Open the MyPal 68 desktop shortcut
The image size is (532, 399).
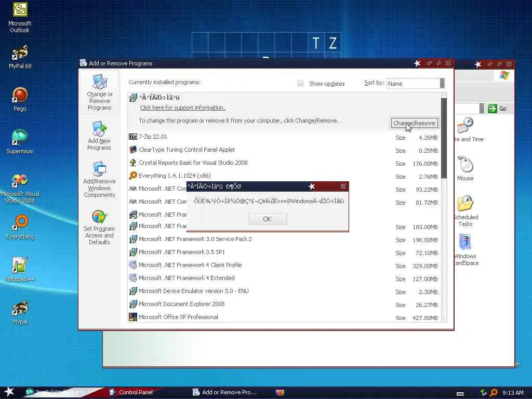point(20,57)
